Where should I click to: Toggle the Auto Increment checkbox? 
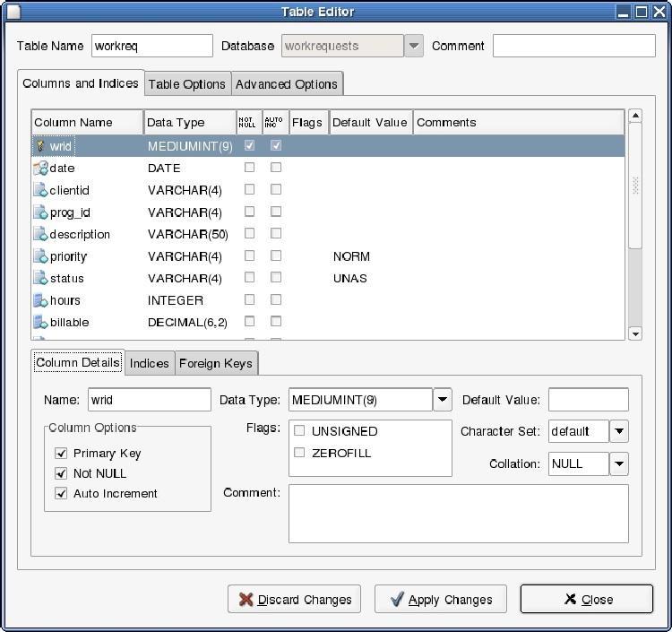(x=61, y=493)
